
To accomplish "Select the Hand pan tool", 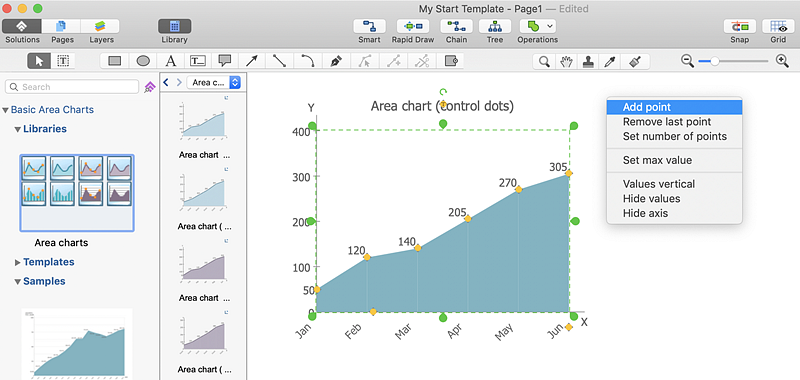I will [x=566, y=62].
